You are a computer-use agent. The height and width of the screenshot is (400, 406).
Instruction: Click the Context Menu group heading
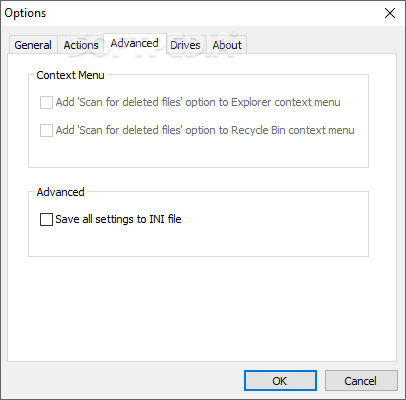(x=70, y=75)
